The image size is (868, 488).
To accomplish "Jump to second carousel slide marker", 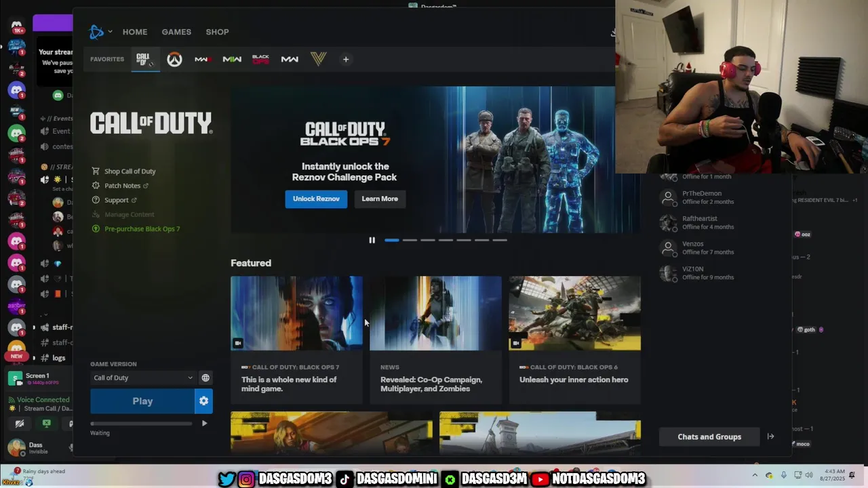I will pyautogui.click(x=410, y=240).
